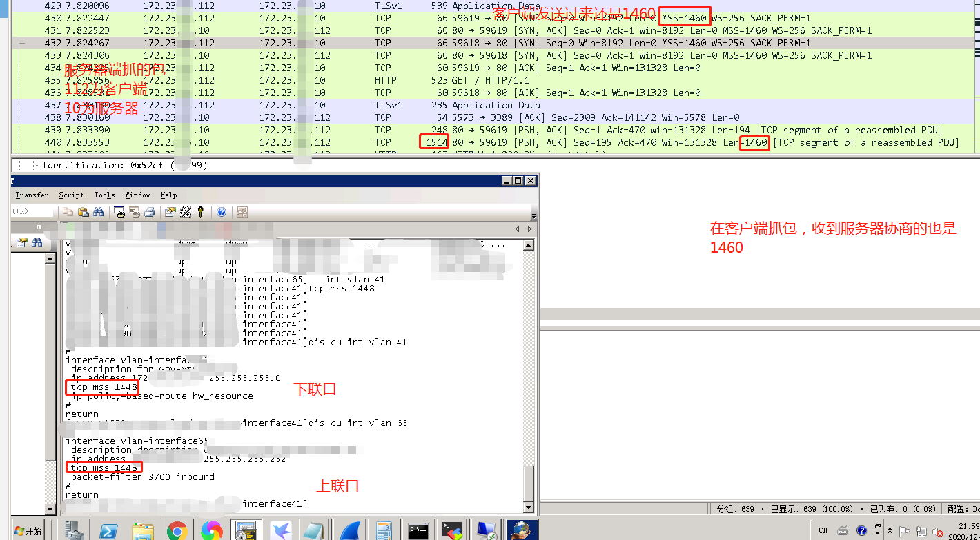Viewport: 980px width, 540px height.
Task: Open the blue bird app in taskbar
Action: tap(281, 530)
